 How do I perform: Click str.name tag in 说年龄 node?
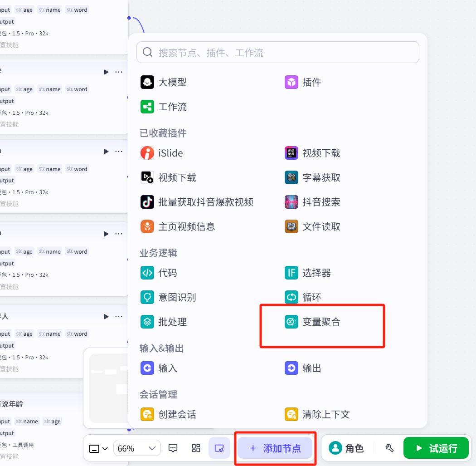point(27,421)
